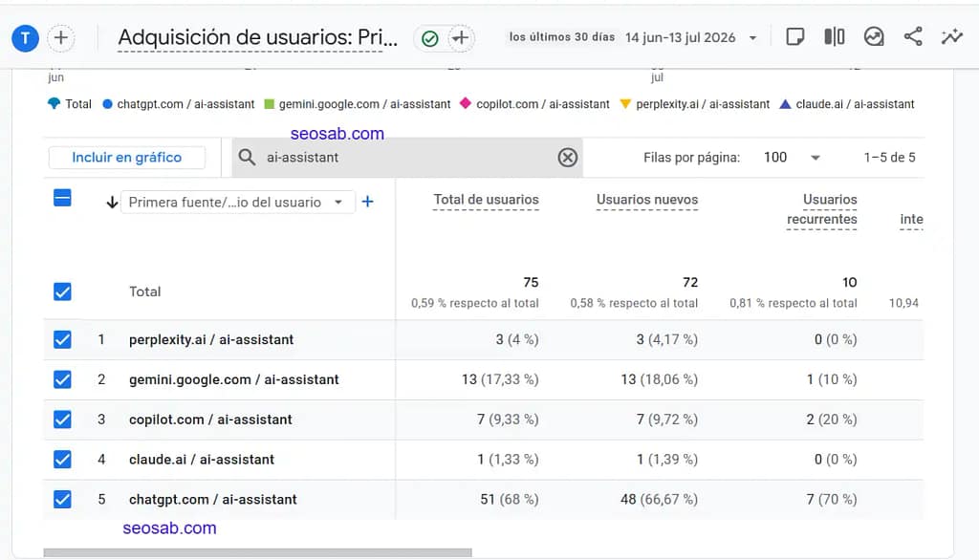Image resolution: width=979 pixels, height=560 pixels.
Task: Sort by Total de usuarios column header
Action: pos(486,200)
